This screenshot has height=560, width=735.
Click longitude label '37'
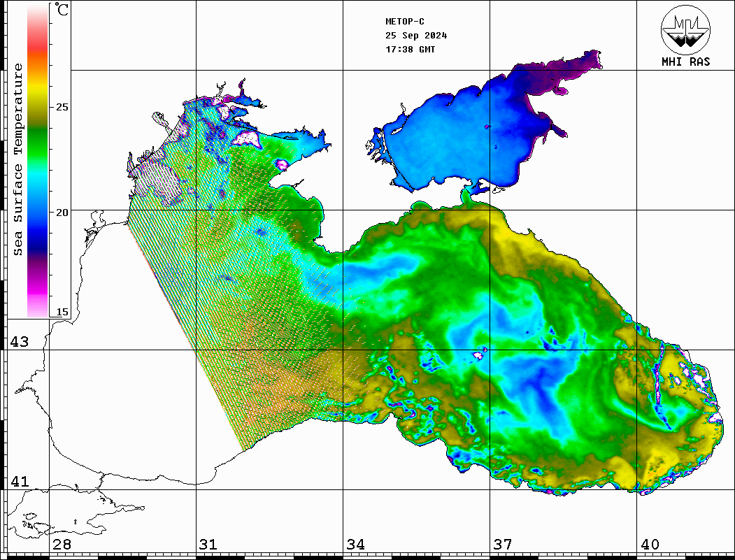503,545
